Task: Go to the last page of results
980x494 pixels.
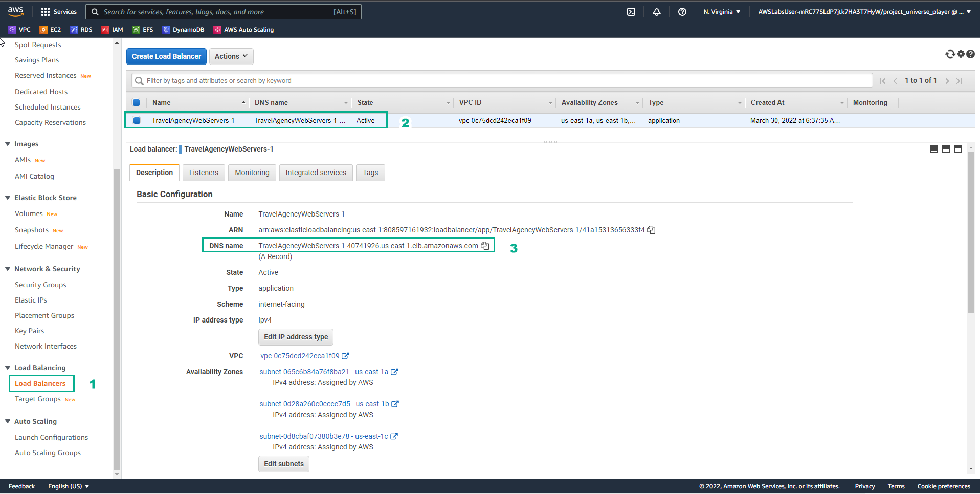Action: pyautogui.click(x=959, y=81)
